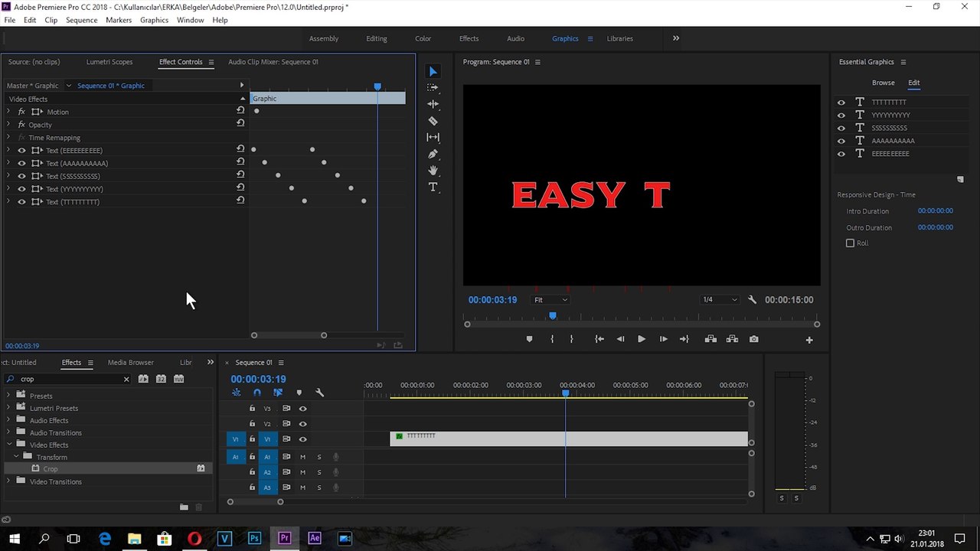
Task: Click the effects search field containing crop
Action: click(69, 379)
